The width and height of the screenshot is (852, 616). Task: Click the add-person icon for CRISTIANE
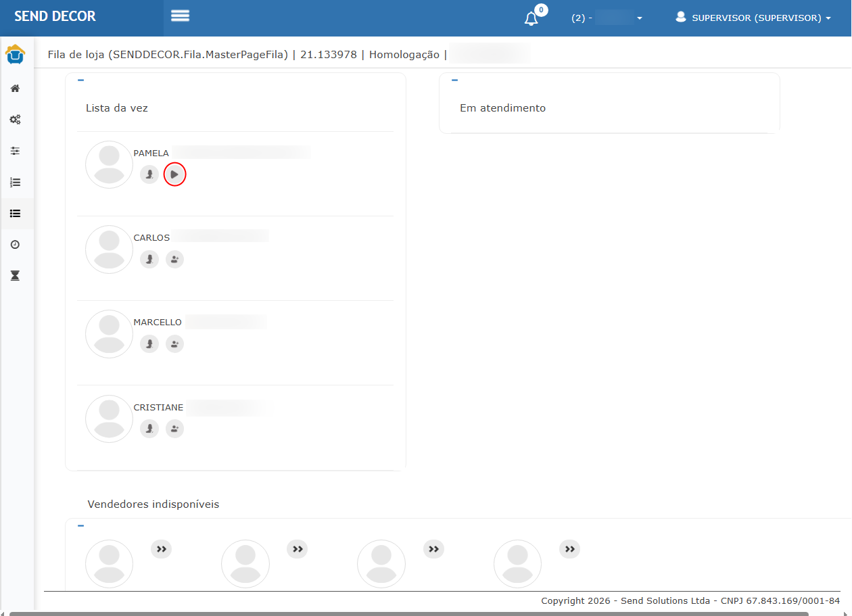tap(174, 429)
